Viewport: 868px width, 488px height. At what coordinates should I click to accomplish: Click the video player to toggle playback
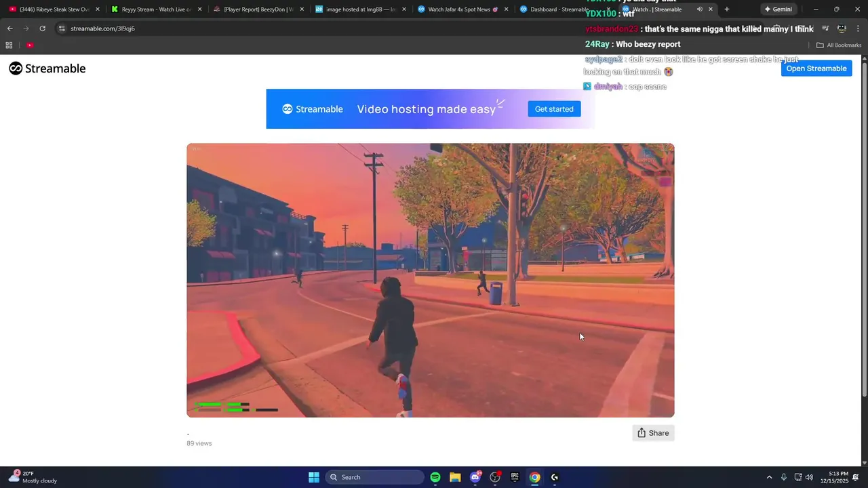click(x=430, y=280)
